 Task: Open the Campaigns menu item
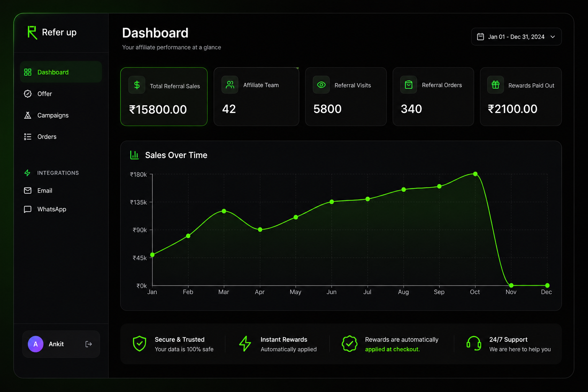coord(61,115)
